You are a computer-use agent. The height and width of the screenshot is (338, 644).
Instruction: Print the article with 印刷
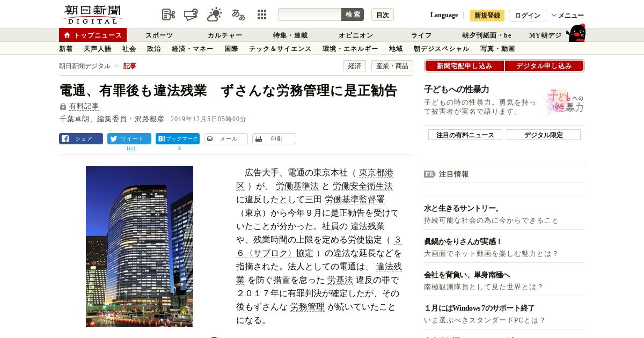point(274,139)
